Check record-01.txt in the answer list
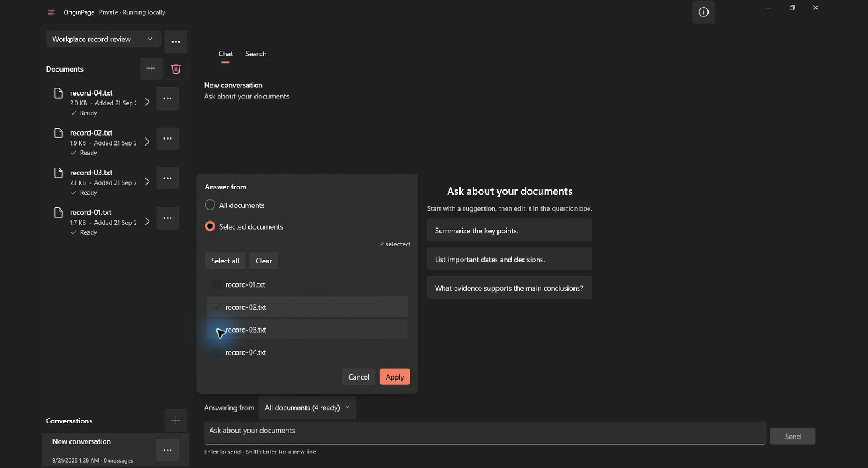 coord(307,284)
